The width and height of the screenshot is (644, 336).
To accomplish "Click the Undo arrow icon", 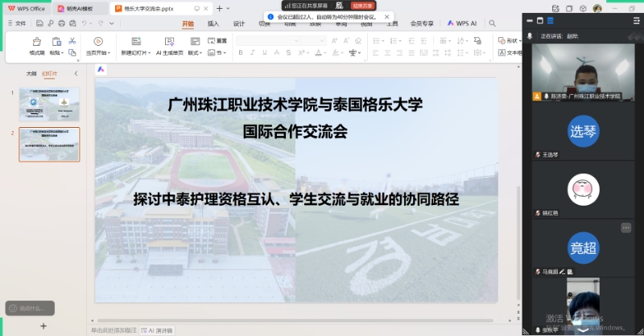I will coord(84,23).
